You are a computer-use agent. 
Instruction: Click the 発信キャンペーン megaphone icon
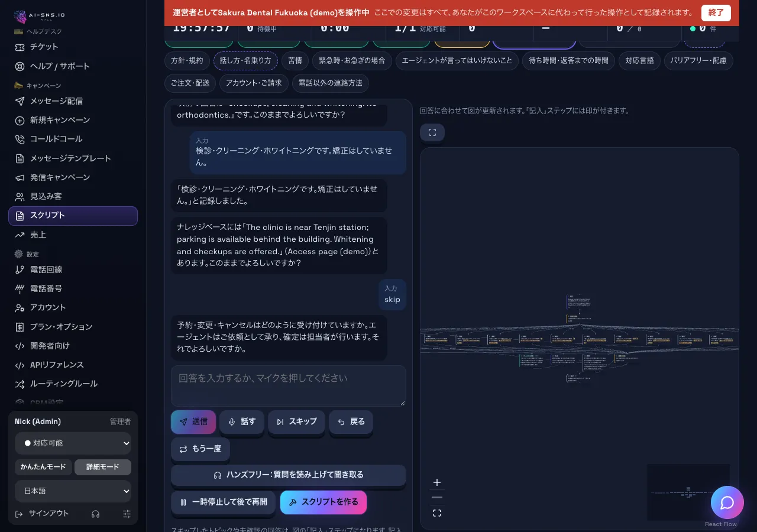click(20, 177)
